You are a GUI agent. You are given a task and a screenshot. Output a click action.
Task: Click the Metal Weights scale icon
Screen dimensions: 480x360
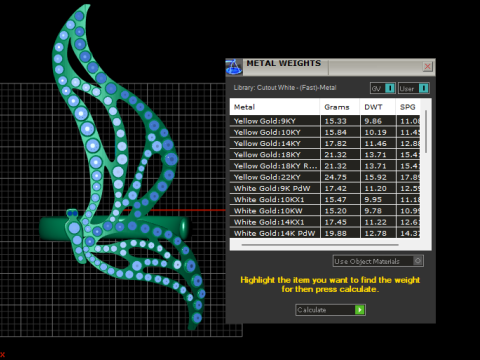pyautogui.click(x=234, y=67)
